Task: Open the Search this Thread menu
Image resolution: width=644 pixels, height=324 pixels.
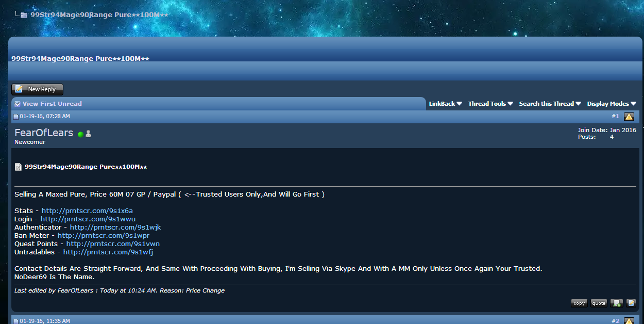Action: pos(550,104)
